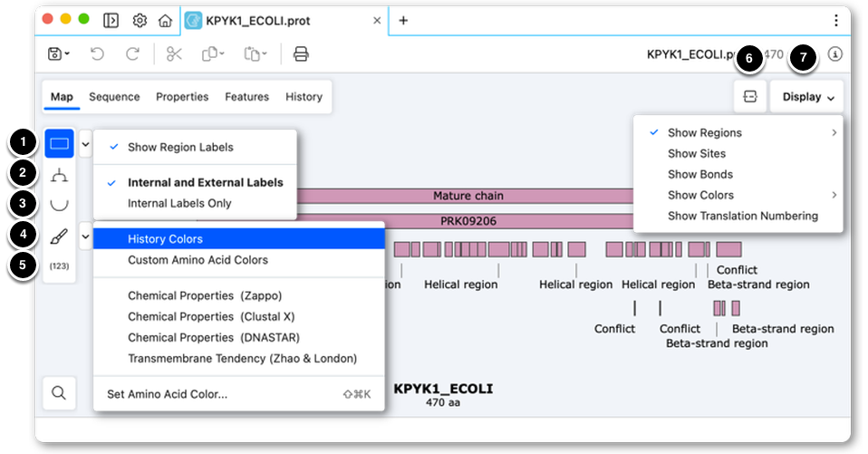The width and height of the screenshot is (868, 454).
Task: Expand Show Colors submenu arrow
Action: click(834, 195)
